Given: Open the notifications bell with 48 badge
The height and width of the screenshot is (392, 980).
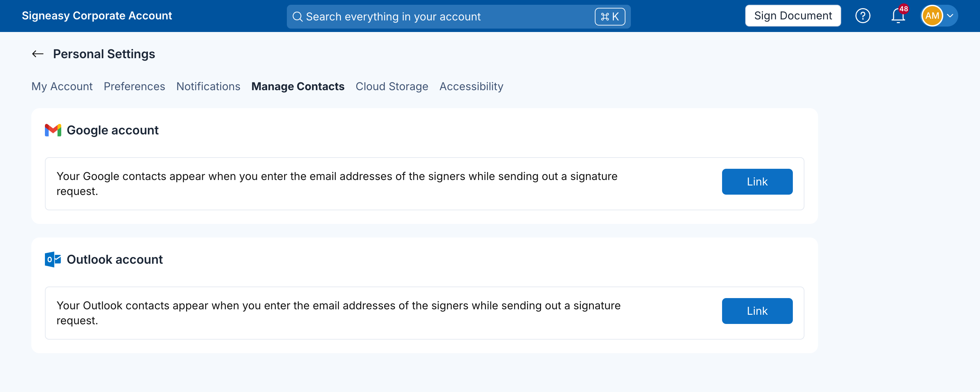Looking at the screenshot, I should tap(899, 16).
